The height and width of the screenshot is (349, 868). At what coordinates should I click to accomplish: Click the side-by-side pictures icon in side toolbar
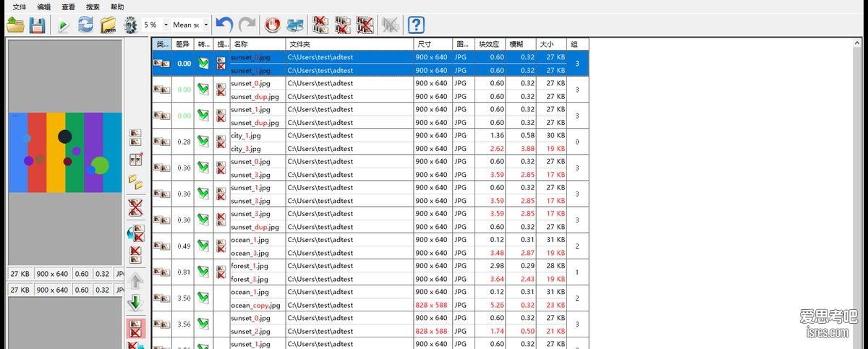[x=135, y=160]
